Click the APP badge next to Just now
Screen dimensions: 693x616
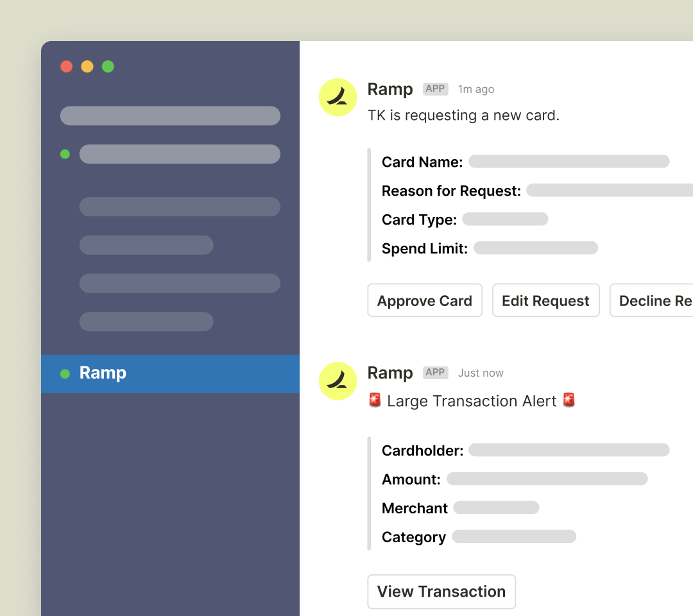tap(435, 373)
